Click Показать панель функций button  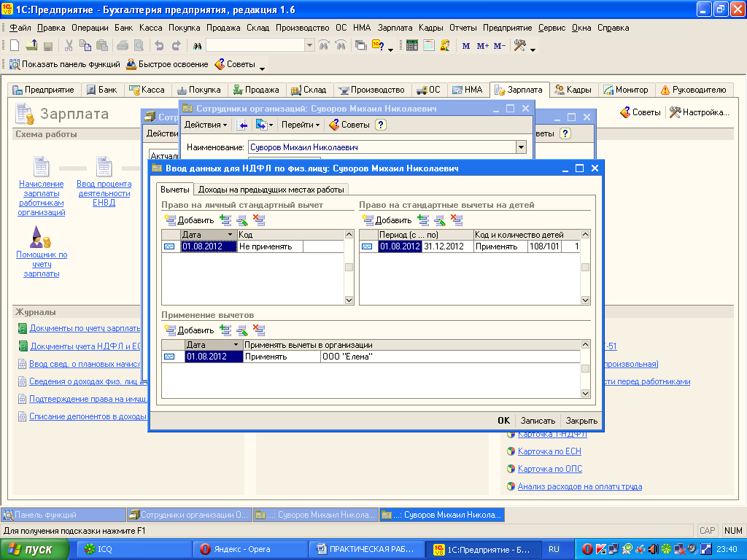[65, 64]
